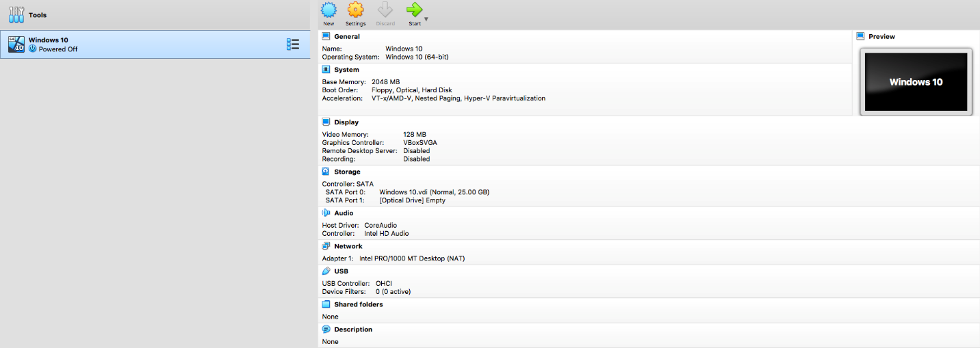
Task: Click the Base Memory 2048 MB value
Action: tap(385, 82)
